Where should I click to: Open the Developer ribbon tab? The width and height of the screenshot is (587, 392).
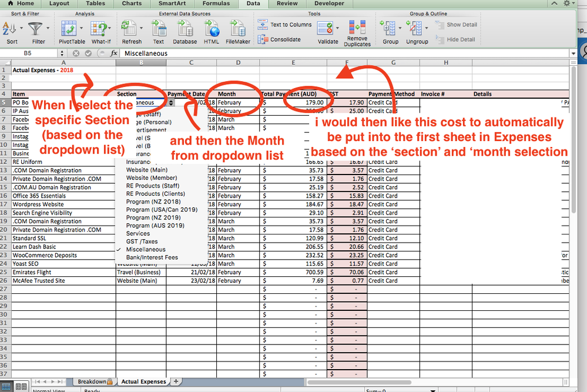[x=329, y=4]
